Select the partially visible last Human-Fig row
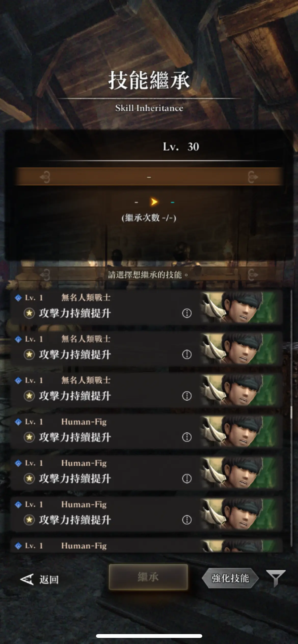Screen dimensions: 298x644 pyautogui.click(x=147, y=546)
